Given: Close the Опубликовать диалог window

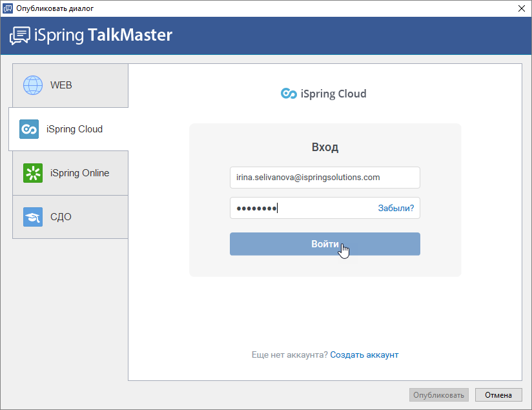Looking at the screenshot, I should point(522,8).
